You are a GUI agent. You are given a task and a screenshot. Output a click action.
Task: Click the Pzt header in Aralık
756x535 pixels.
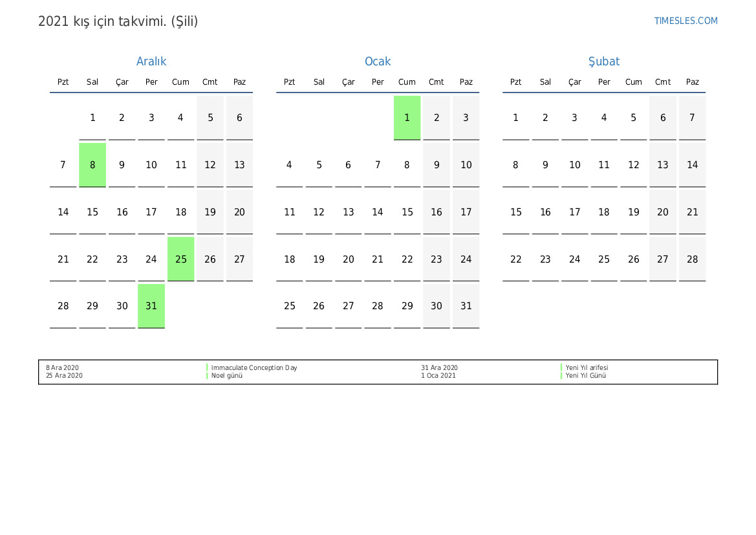pos(63,82)
